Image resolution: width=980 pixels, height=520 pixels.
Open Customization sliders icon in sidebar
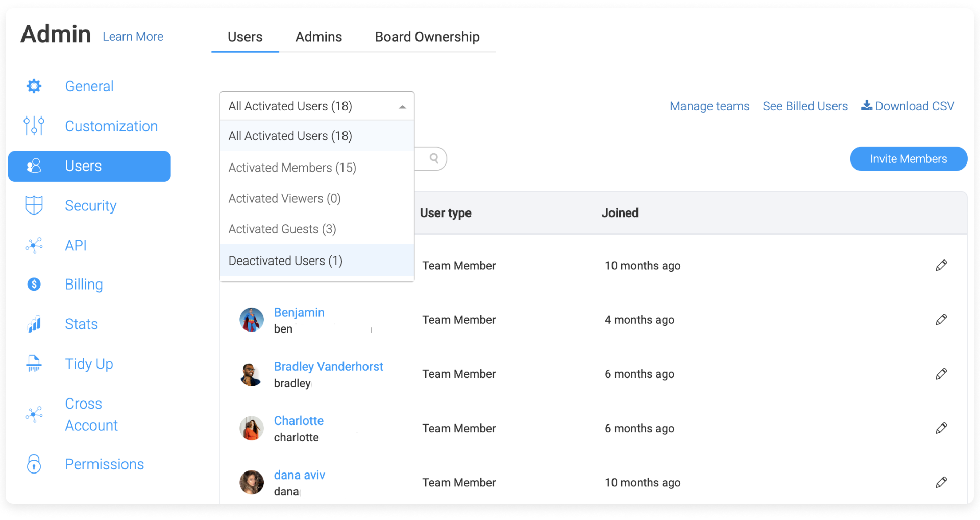(34, 126)
